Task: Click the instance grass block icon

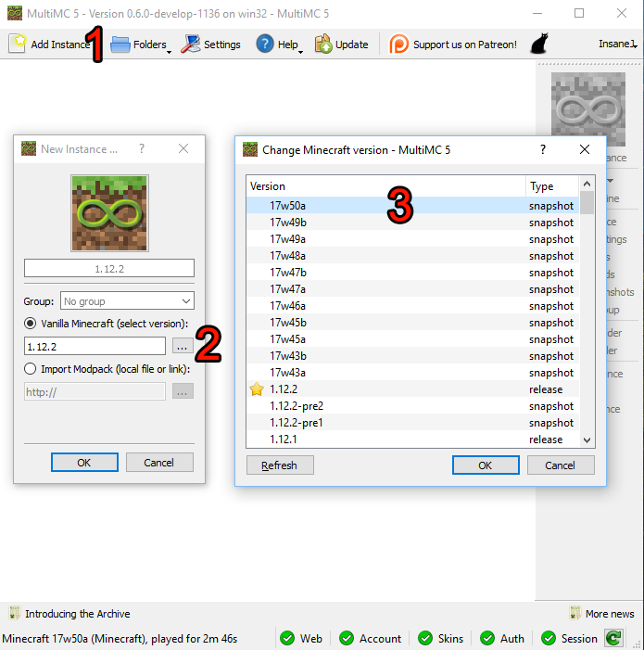Action: [109, 213]
